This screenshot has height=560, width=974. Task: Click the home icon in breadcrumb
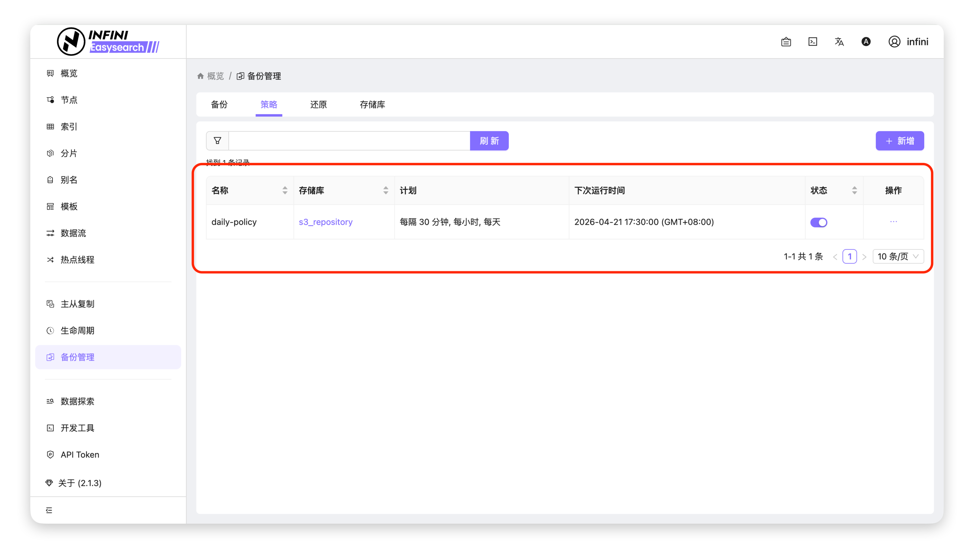[200, 76]
